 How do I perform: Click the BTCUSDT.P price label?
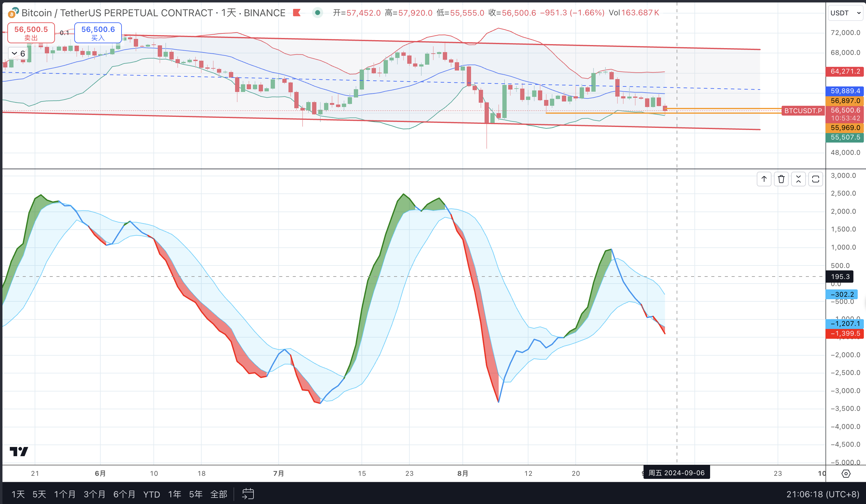coord(803,111)
